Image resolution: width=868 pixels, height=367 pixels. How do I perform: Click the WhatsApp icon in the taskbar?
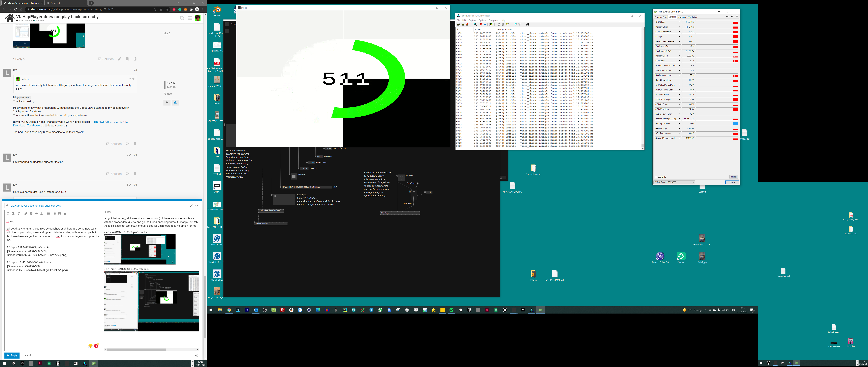click(x=380, y=310)
